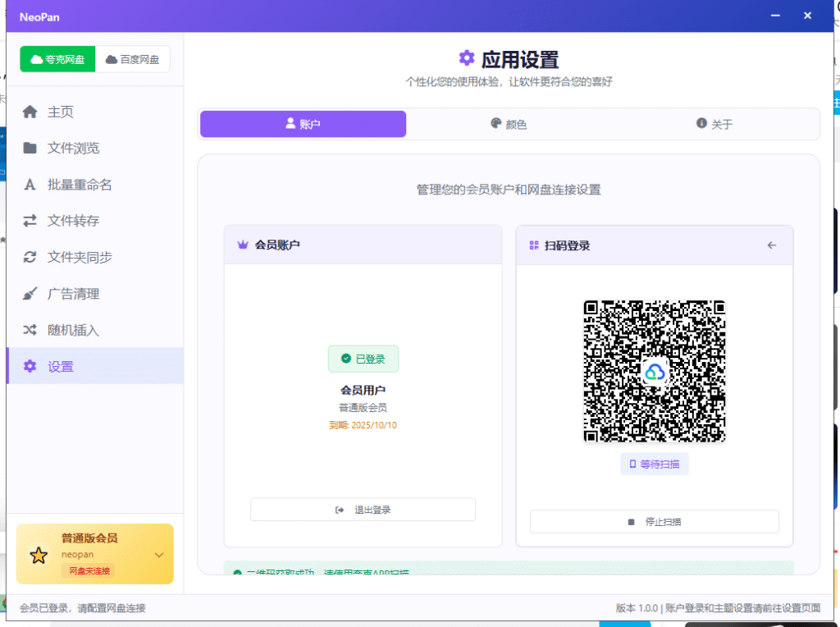Viewport: 840px width, 627px height.
Task: Click the info icon on 关于 tab
Action: [x=701, y=123]
